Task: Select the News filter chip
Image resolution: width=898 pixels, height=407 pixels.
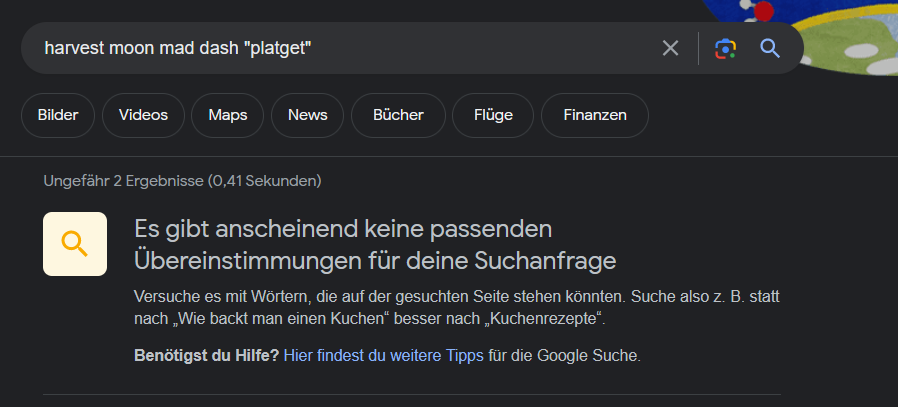Action: pos(308,116)
